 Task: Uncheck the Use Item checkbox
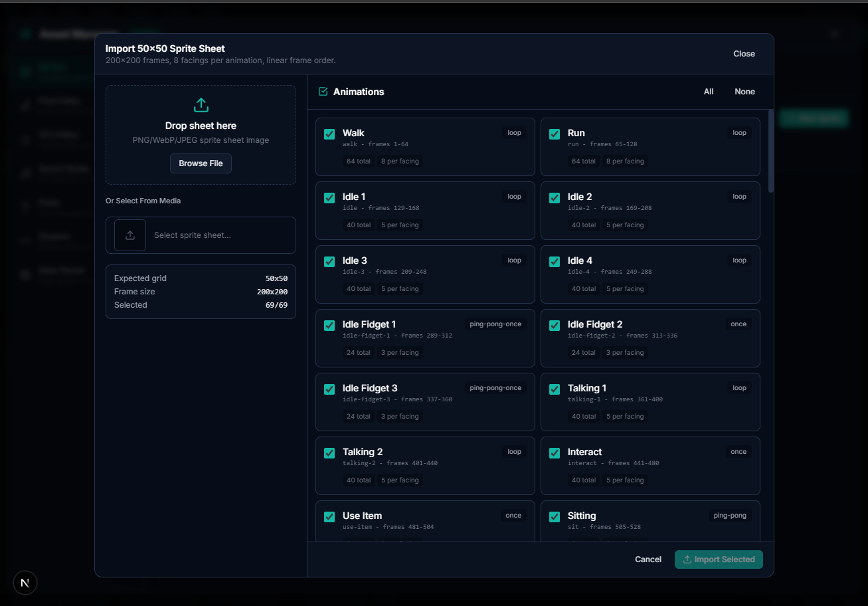tap(329, 517)
